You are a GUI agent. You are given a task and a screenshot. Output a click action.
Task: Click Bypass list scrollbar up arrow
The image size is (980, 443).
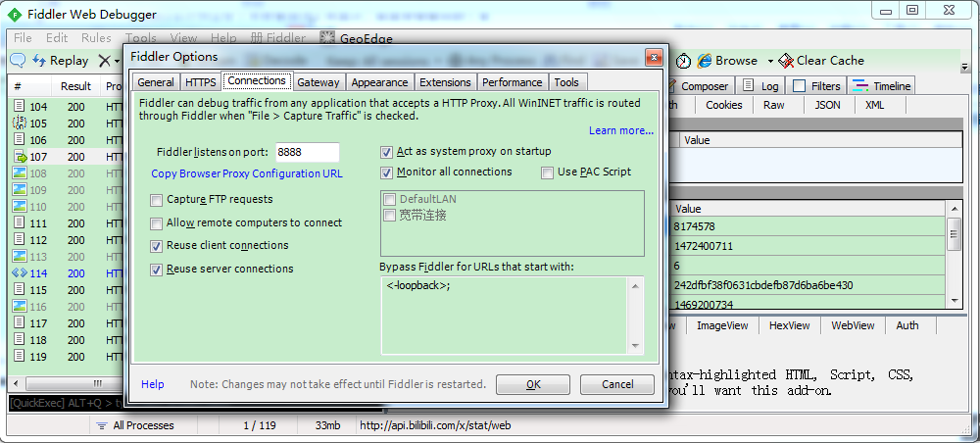coord(635,286)
